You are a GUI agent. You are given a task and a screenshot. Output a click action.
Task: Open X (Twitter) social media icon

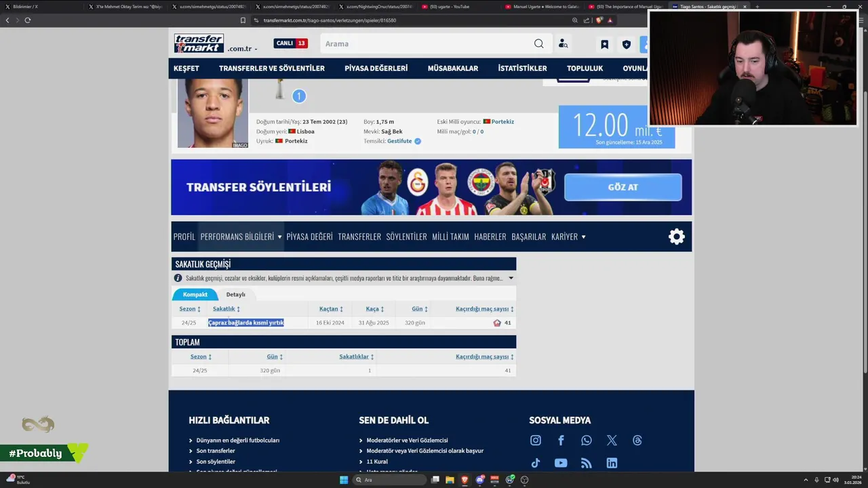pos(612,441)
